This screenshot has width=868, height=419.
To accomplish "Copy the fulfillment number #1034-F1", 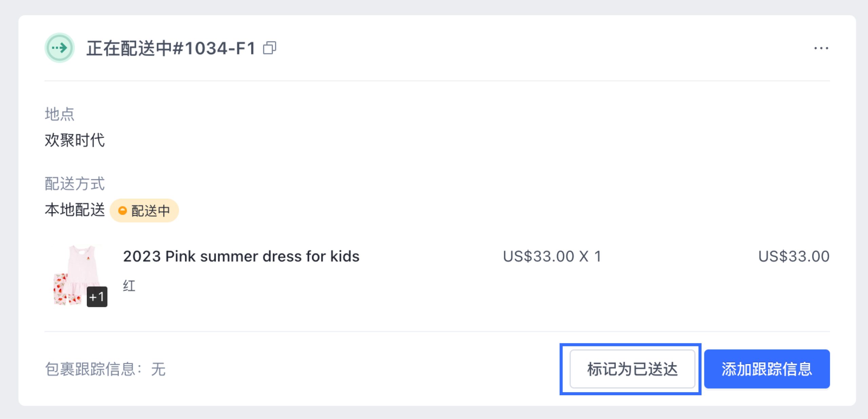I will 270,48.
